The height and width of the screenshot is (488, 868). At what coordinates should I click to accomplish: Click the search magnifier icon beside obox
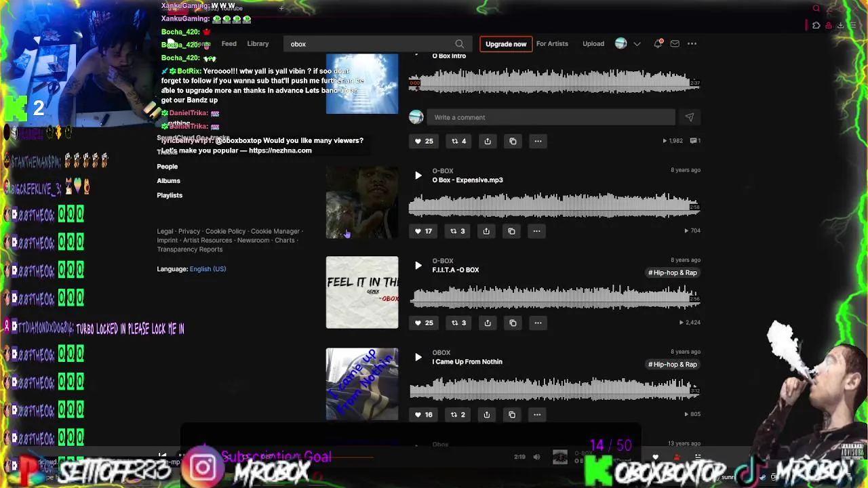click(460, 44)
